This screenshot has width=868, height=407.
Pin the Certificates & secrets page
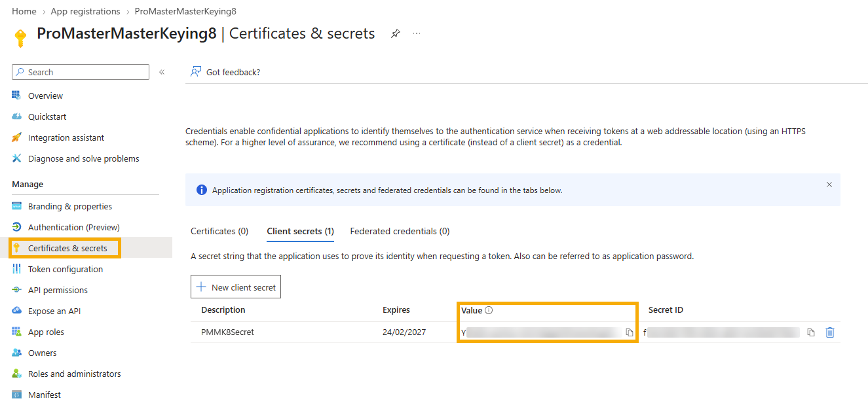tap(395, 33)
